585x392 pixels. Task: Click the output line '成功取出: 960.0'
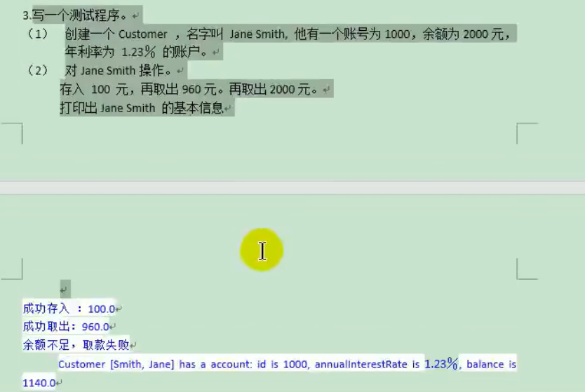pos(66,326)
